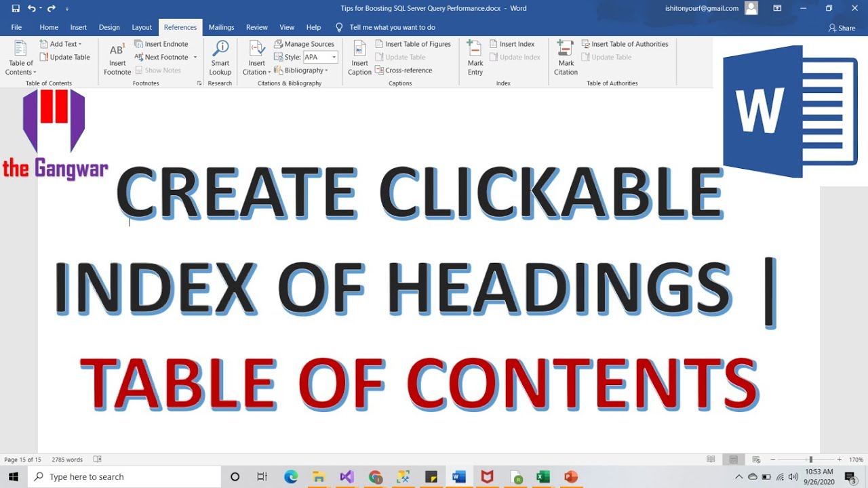Open the Bibliography dropdown
Image resolution: width=868 pixels, height=488 pixels.
[301, 70]
